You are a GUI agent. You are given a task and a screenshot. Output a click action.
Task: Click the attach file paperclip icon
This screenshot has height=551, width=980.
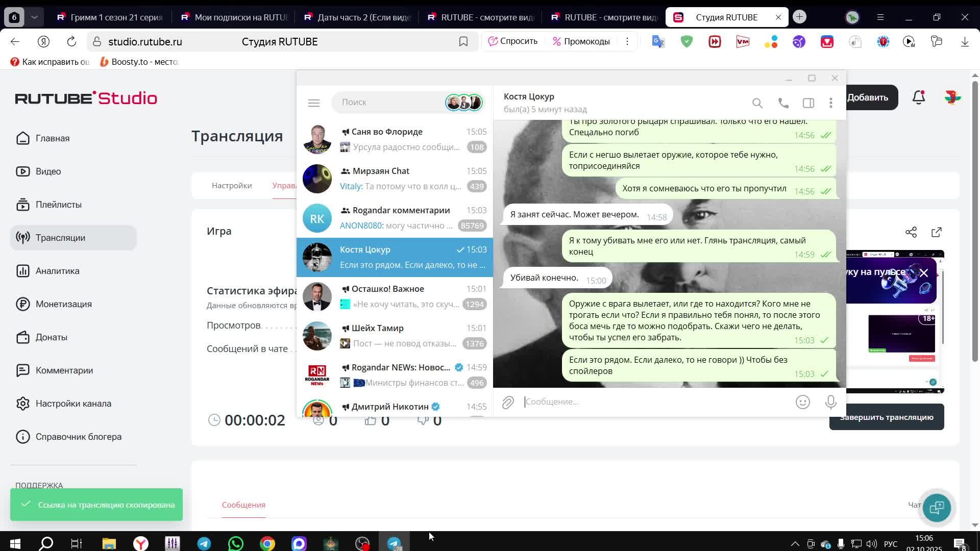point(507,403)
